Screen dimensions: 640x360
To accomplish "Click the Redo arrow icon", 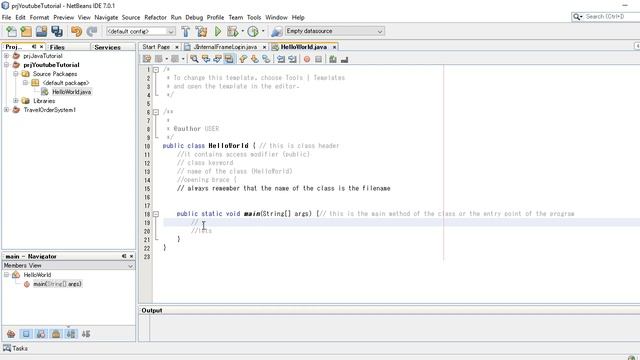I will [92, 31].
